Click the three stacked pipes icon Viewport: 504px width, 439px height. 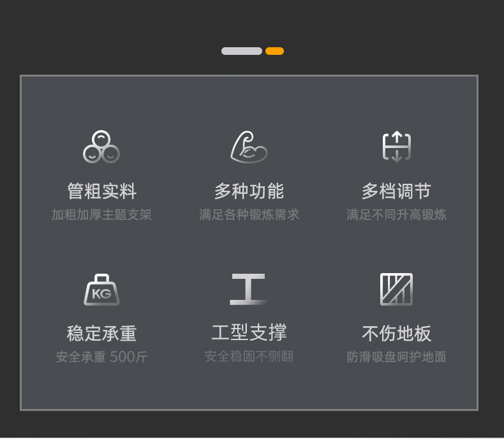[x=101, y=147]
